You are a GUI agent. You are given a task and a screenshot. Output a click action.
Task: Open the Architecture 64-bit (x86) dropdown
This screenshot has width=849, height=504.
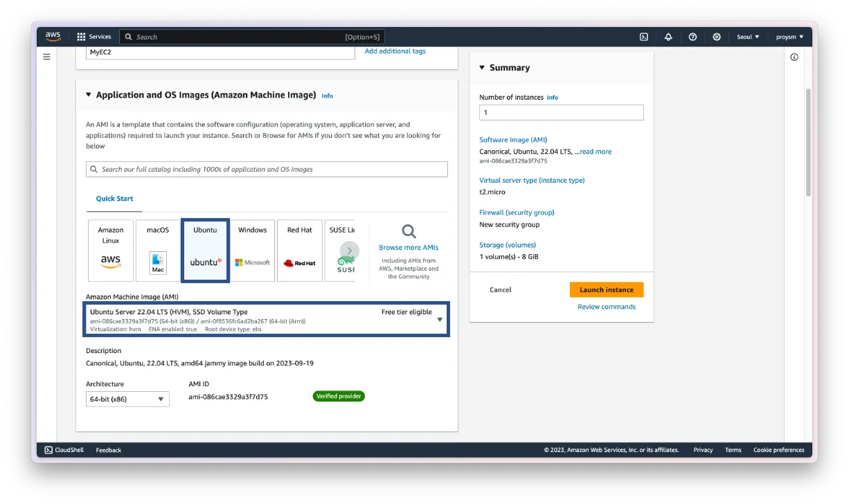(127, 399)
